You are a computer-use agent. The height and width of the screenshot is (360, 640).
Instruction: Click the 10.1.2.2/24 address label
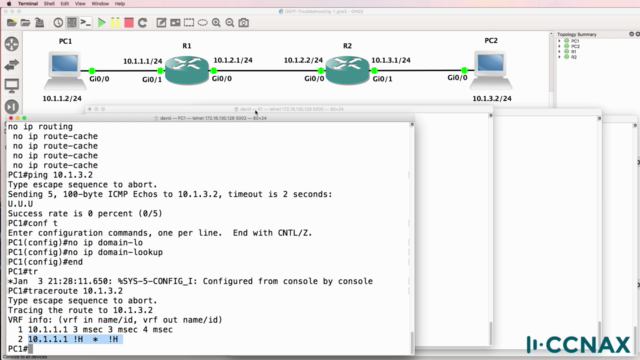click(303, 60)
